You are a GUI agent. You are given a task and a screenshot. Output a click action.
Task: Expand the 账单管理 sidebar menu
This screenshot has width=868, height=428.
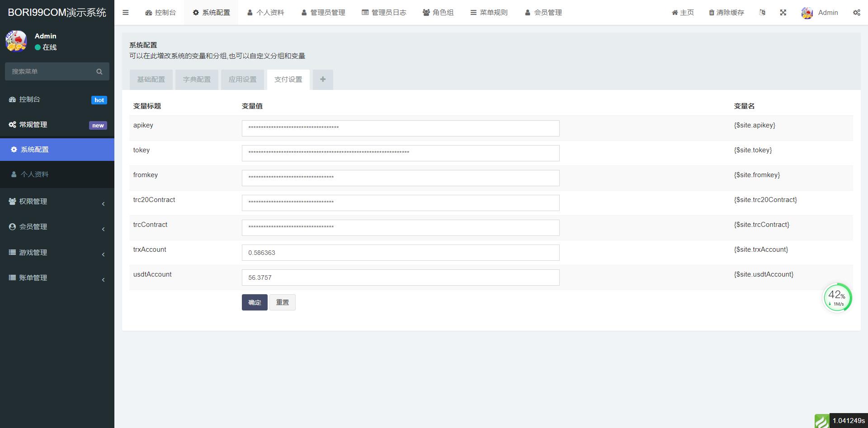57,278
